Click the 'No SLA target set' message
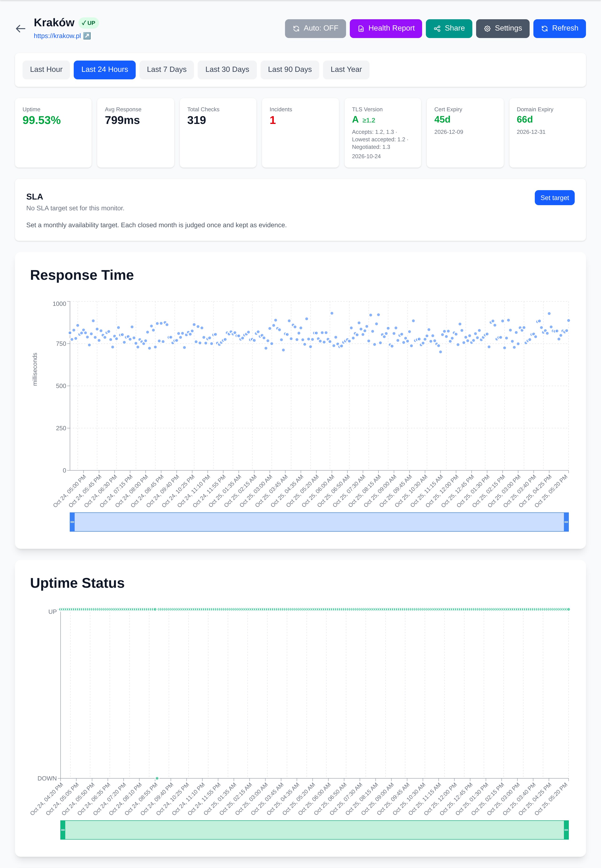The image size is (601, 868). pyautogui.click(x=75, y=208)
